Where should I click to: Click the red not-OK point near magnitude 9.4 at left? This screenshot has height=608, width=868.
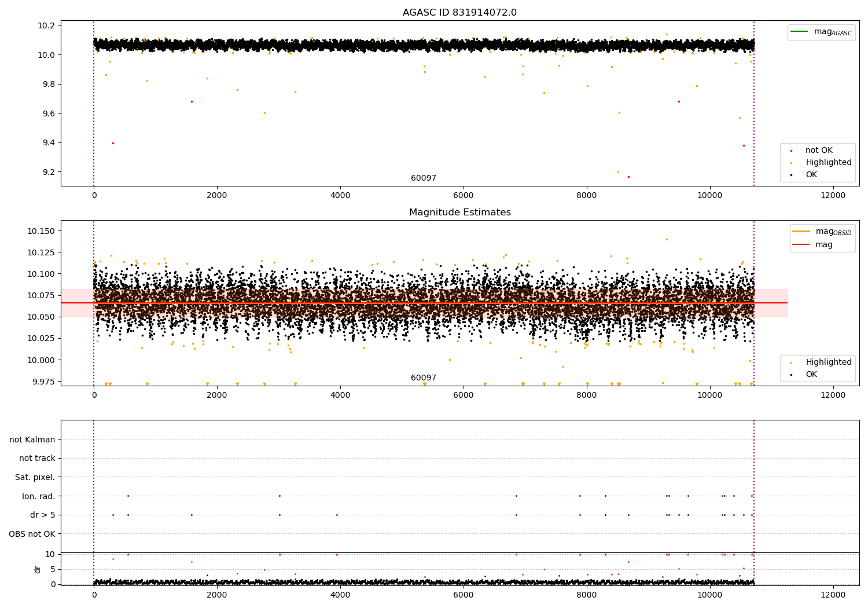point(113,143)
